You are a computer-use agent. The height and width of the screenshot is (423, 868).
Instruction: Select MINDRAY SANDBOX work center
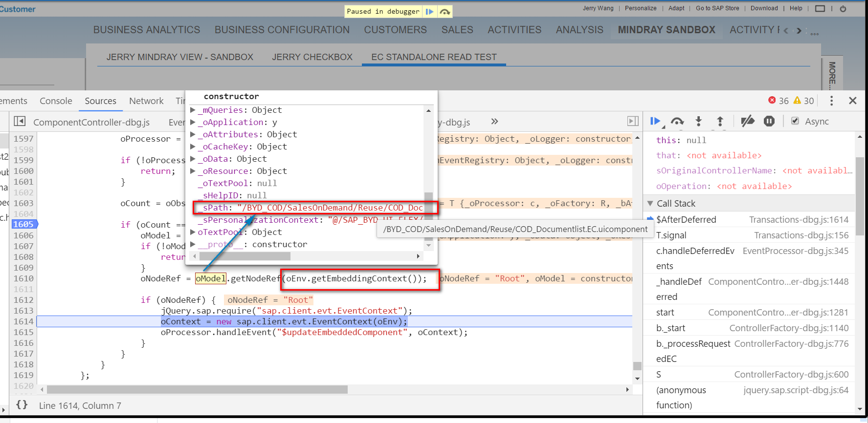(667, 30)
